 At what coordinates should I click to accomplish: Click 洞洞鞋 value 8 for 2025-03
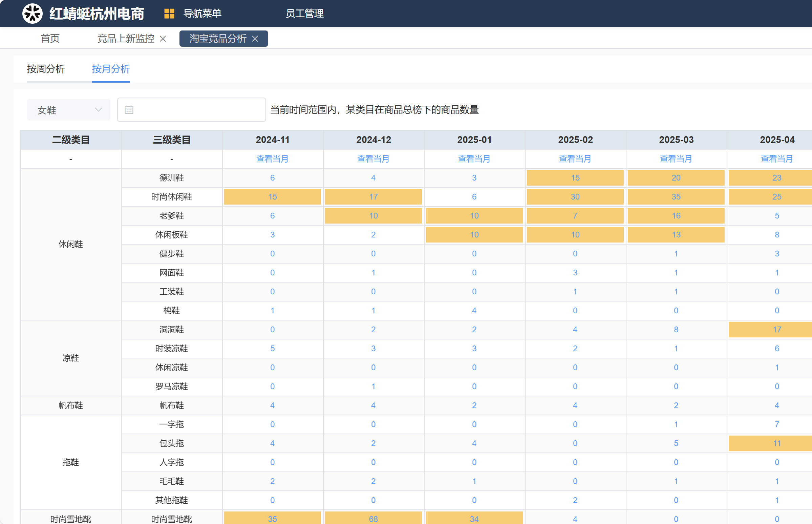point(676,330)
